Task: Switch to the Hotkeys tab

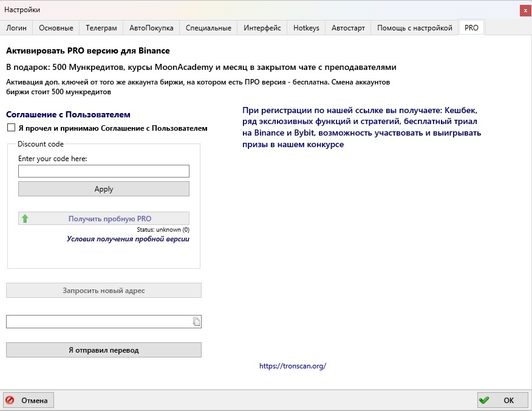Action: click(x=306, y=28)
